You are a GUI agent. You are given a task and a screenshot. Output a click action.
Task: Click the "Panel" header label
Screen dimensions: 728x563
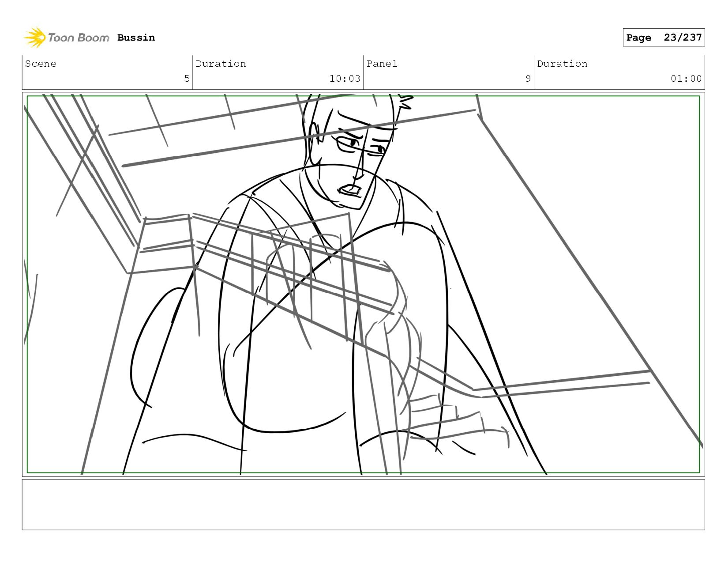382,64
